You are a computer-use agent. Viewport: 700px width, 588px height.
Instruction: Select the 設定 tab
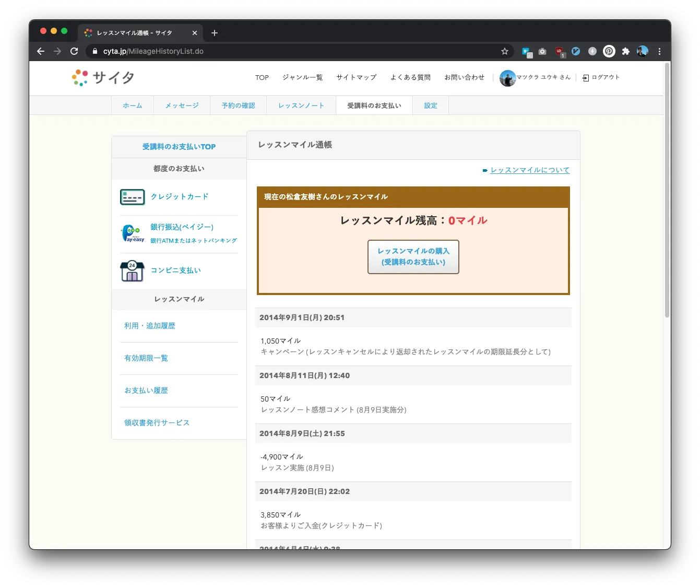[431, 105]
